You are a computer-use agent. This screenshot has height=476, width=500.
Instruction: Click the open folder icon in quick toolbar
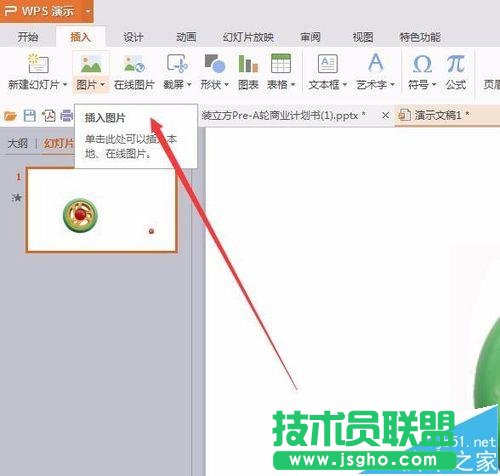click(10, 116)
